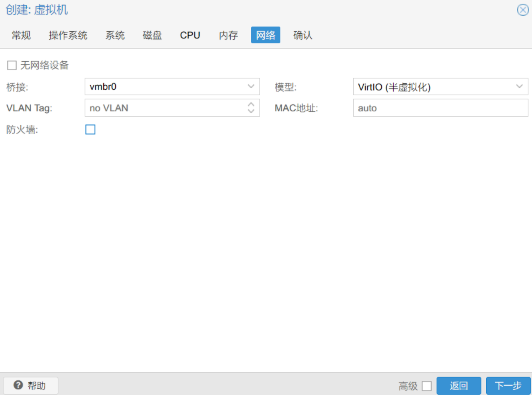Expand the 模型 VirtIO dropdown

(x=519, y=87)
